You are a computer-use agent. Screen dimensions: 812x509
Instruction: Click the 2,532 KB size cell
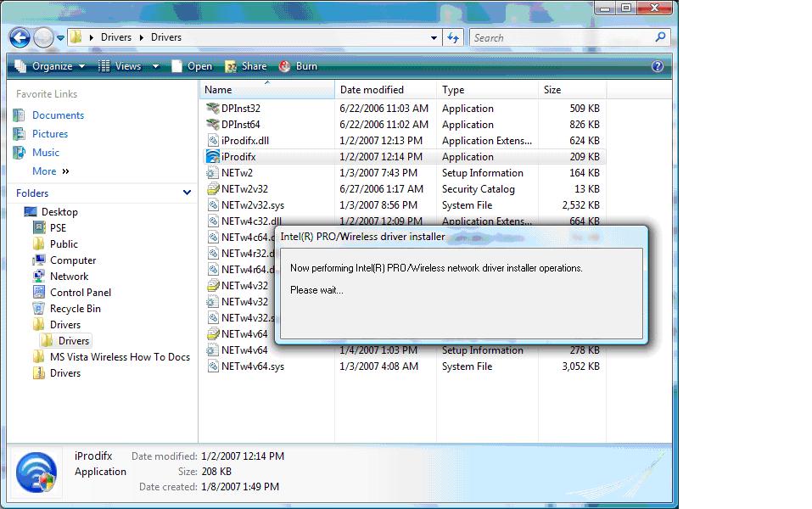[x=580, y=205]
